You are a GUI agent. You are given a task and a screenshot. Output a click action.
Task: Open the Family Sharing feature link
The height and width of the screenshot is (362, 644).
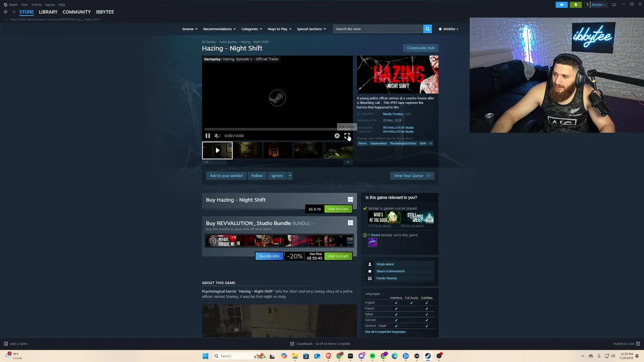click(386, 278)
